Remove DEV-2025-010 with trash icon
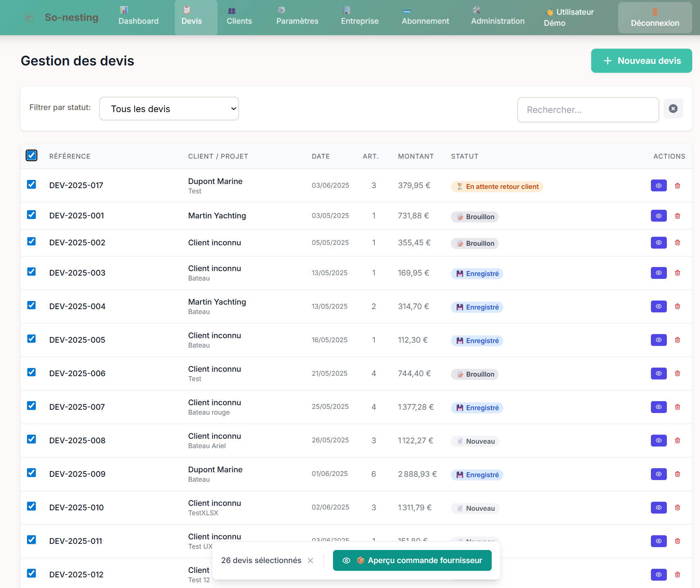Viewport: 700px width, 588px height. click(x=677, y=507)
